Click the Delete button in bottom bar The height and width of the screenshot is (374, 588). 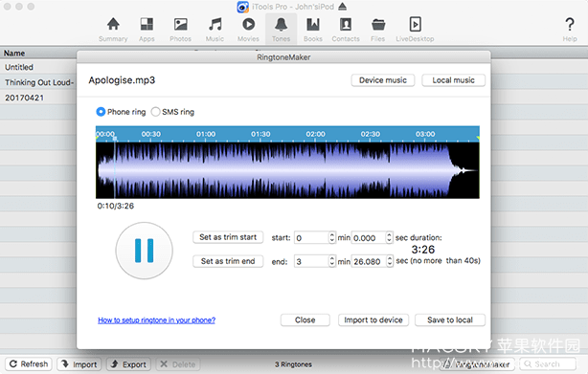point(178,363)
